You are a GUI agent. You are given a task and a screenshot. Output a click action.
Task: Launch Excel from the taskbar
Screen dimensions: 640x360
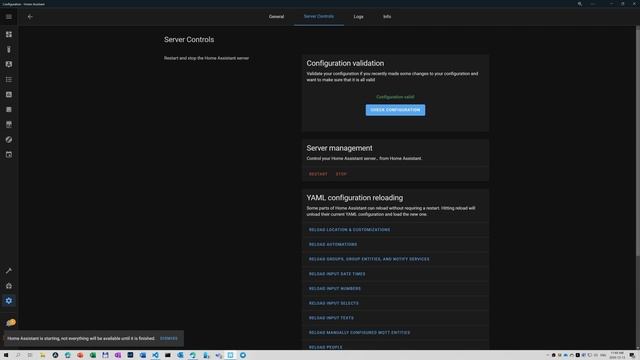tap(93, 355)
